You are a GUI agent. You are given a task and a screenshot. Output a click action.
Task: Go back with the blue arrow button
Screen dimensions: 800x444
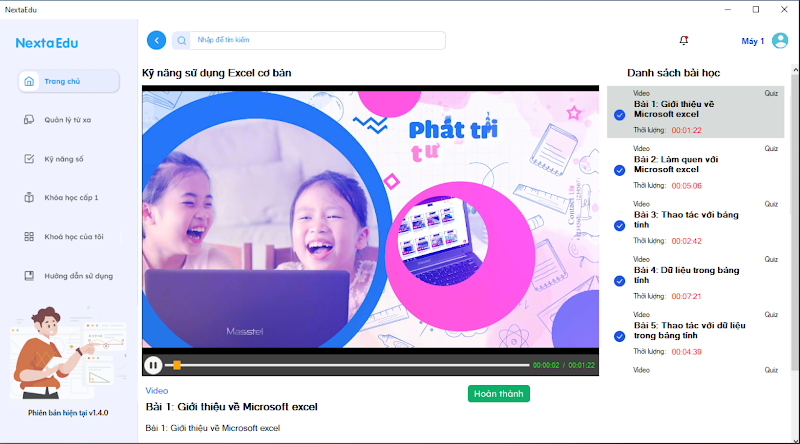157,40
